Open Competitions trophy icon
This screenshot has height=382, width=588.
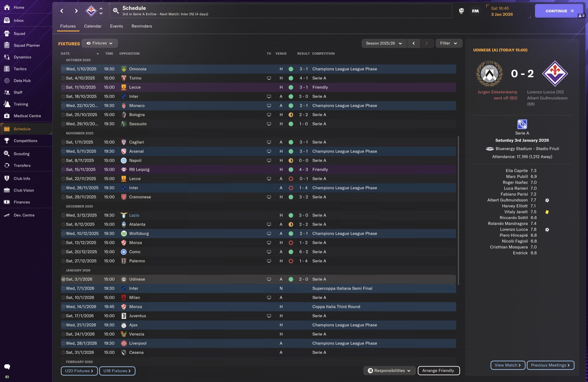click(x=7, y=141)
